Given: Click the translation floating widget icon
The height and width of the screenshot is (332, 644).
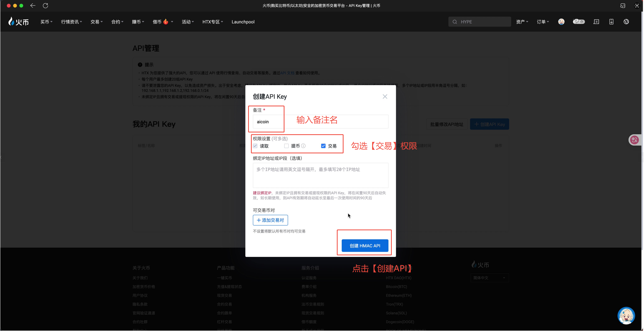Looking at the screenshot, I should coord(634,140).
